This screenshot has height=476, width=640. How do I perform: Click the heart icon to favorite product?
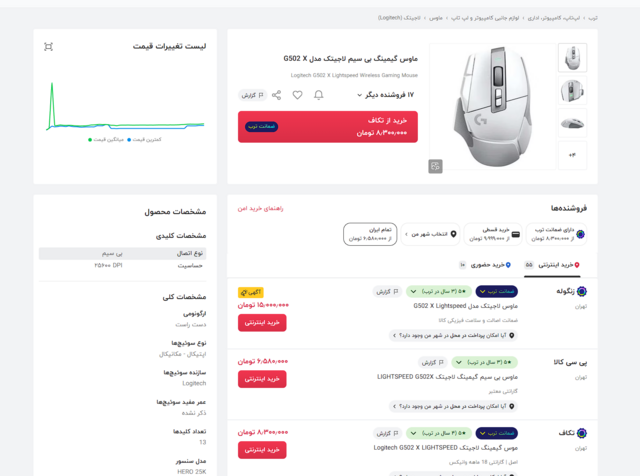(297, 95)
